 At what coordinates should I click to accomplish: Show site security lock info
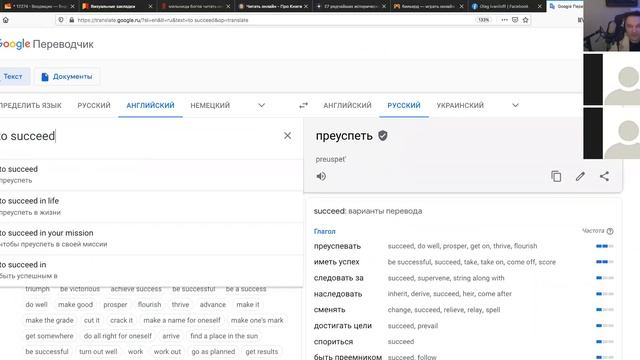tap(71, 20)
